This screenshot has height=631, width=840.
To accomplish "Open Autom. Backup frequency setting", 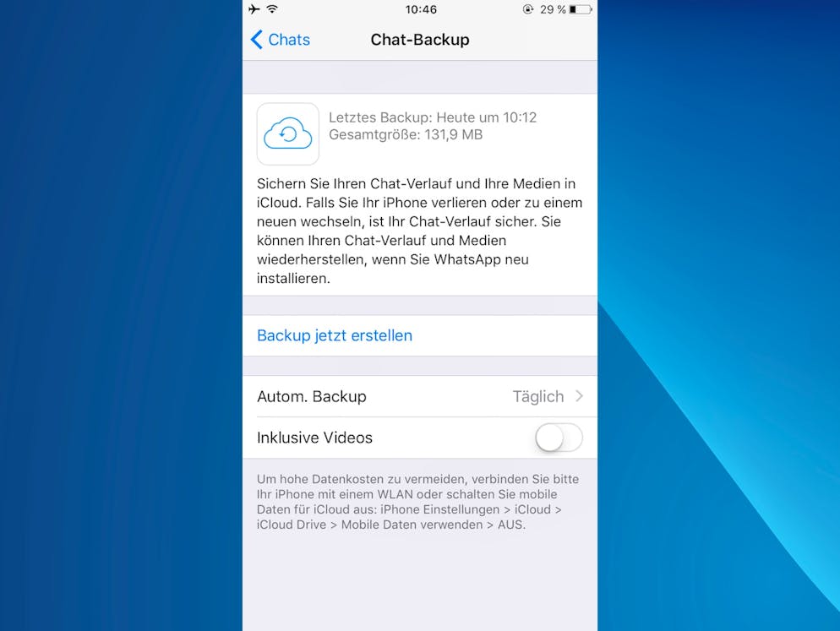I will [420, 396].
